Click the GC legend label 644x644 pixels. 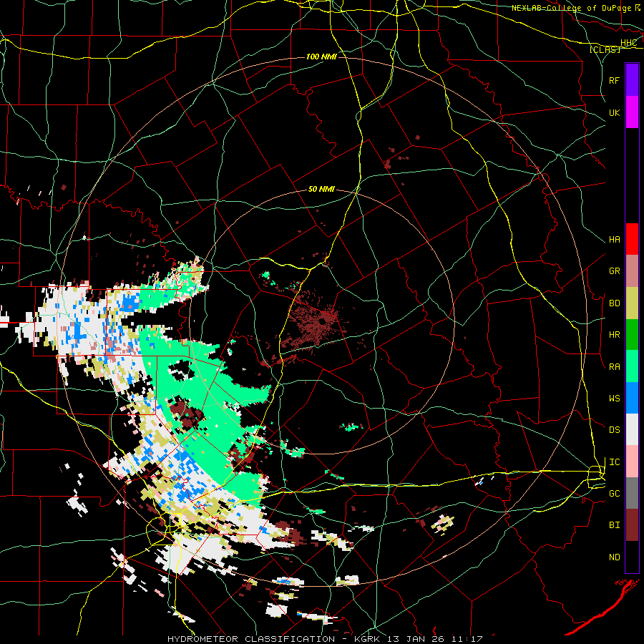click(x=614, y=494)
